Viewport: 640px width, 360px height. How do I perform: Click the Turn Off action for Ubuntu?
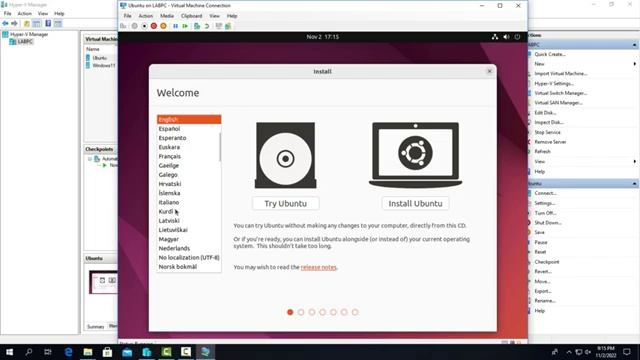coord(545,213)
